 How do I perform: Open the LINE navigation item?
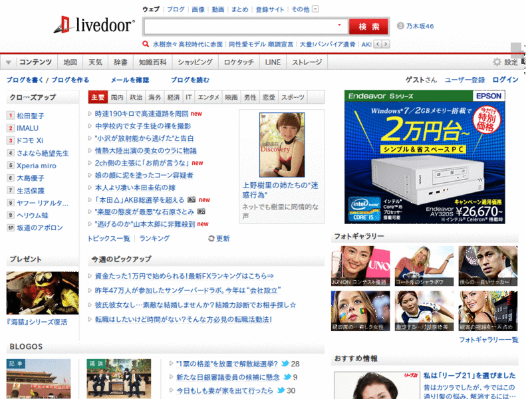point(273,62)
